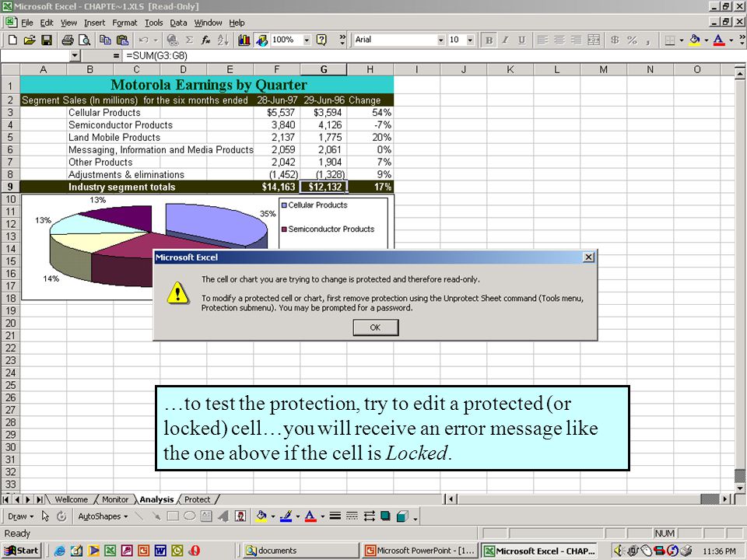747x560 pixels.
Task: Switch to Microsoft PowerPoint in taskbar
Action: click(419, 551)
